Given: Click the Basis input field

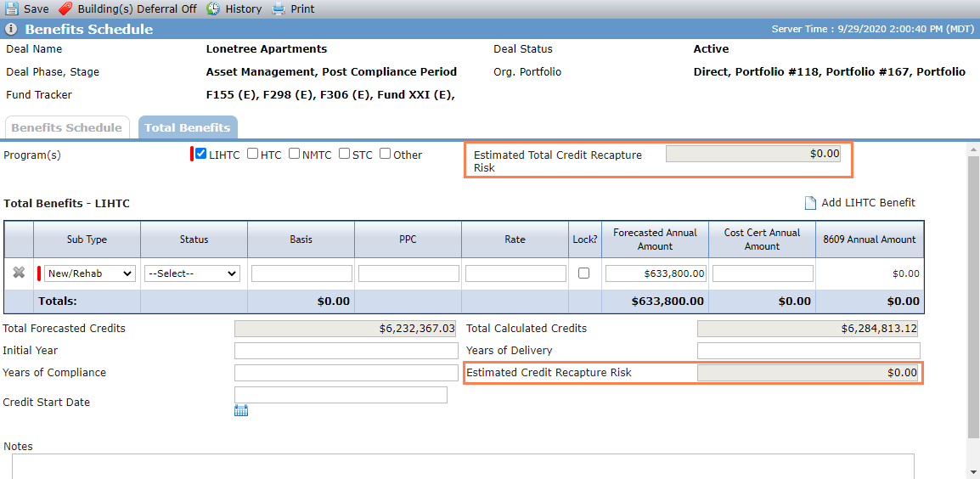Looking at the screenshot, I should [x=301, y=273].
